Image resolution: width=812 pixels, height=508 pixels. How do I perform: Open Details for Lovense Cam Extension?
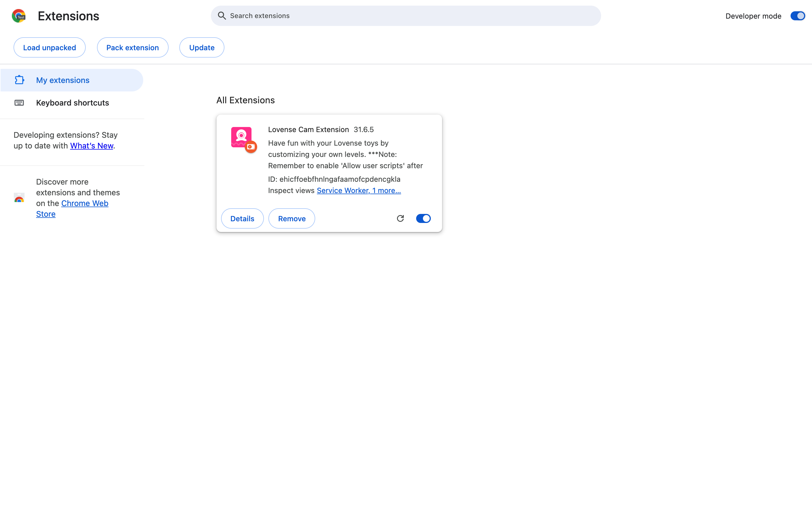(242, 218)
